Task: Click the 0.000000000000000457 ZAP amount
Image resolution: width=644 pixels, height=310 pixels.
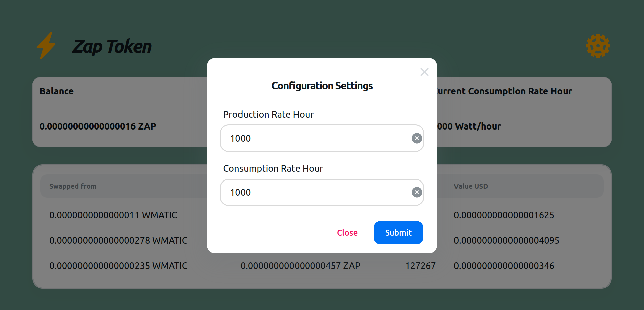Action: tap(300, 266)
